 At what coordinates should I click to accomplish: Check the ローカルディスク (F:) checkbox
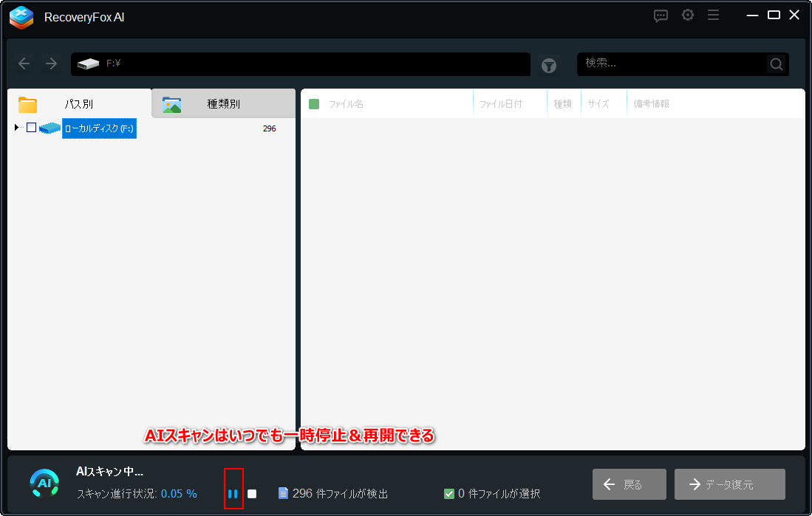30,128
